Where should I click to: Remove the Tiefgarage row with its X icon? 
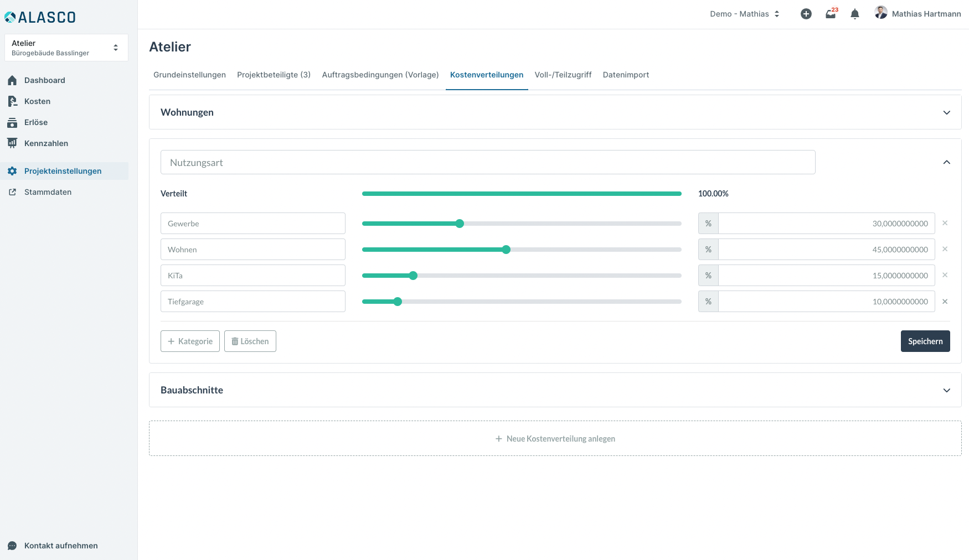945,302
